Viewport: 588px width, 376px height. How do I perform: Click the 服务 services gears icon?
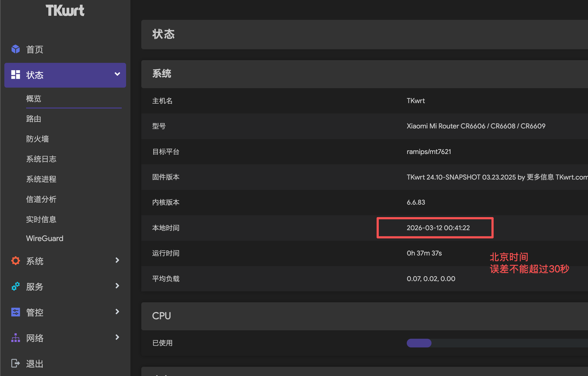(15, 286)
